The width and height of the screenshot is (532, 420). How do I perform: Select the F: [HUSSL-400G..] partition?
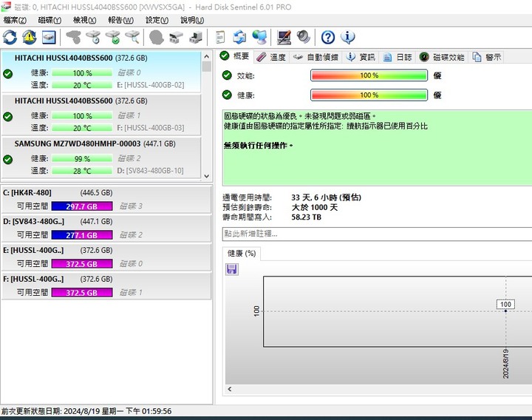click(106, 286)
